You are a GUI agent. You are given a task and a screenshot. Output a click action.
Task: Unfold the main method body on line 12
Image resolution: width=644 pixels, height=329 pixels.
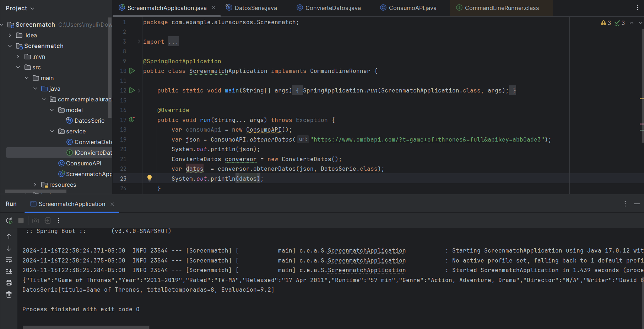click(139, 90)
